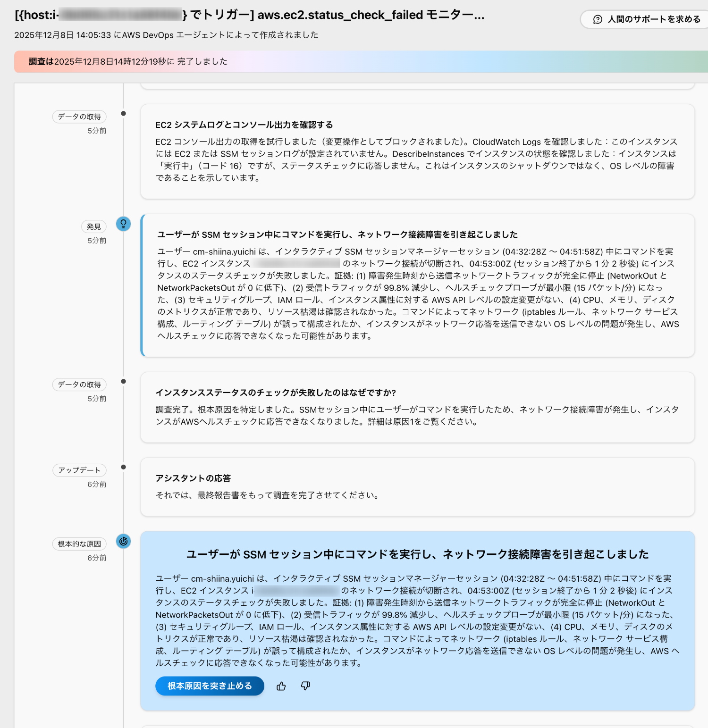Click the lightbulb 発見 timeline icon
Screen dimensions: 708x728
click(124, 224)
